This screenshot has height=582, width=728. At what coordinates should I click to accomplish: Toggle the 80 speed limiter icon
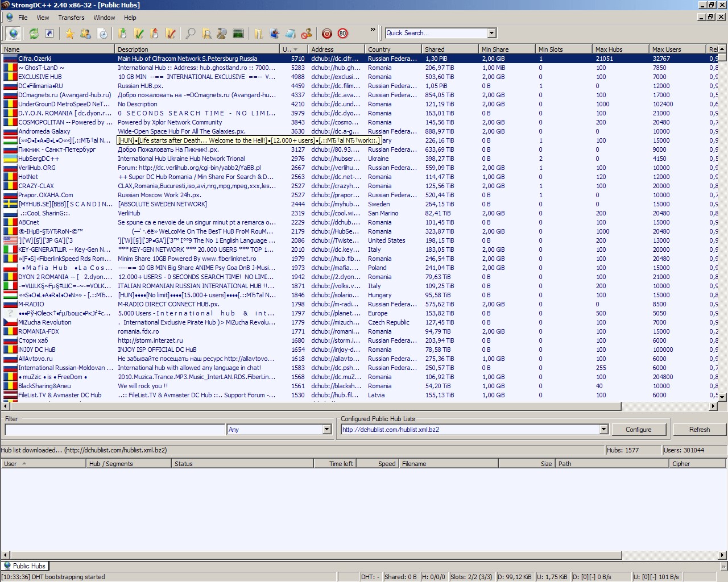tap(342, 34)
